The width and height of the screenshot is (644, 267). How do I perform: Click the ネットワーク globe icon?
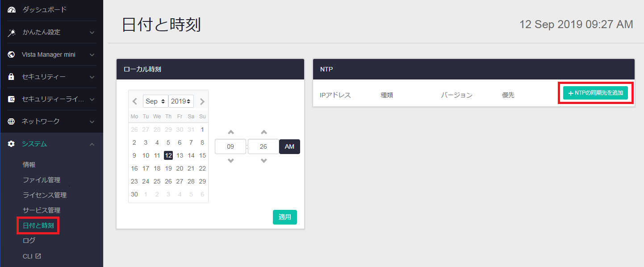point(12,121)
